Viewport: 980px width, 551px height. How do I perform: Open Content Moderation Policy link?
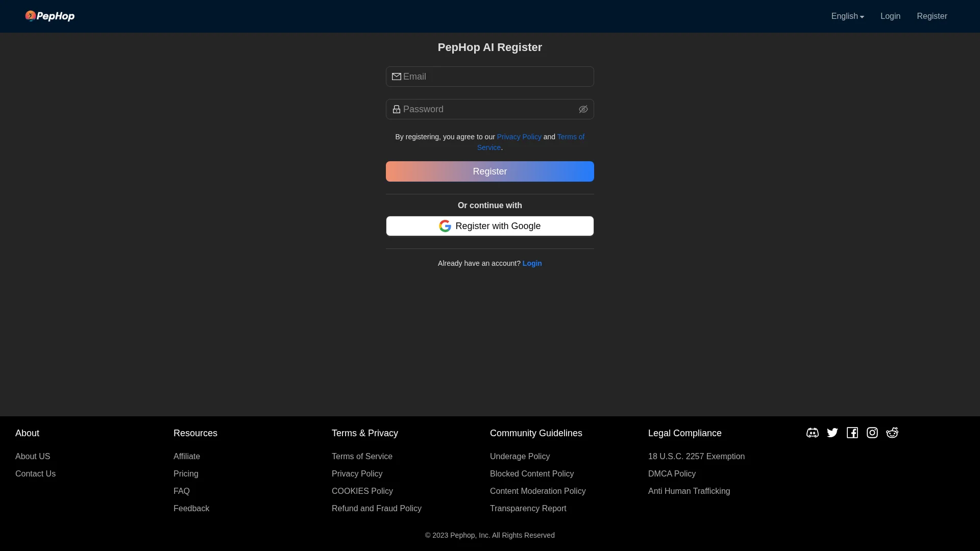click(x=537, y=491)
